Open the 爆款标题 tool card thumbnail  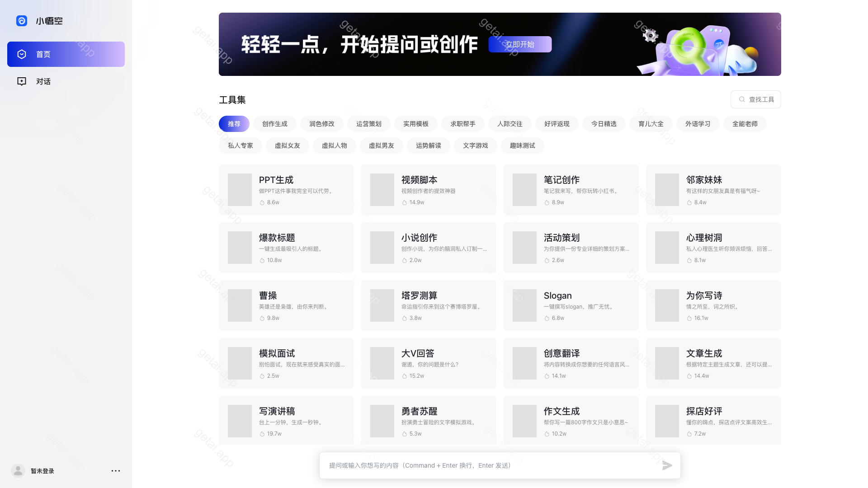pos(240,248)
